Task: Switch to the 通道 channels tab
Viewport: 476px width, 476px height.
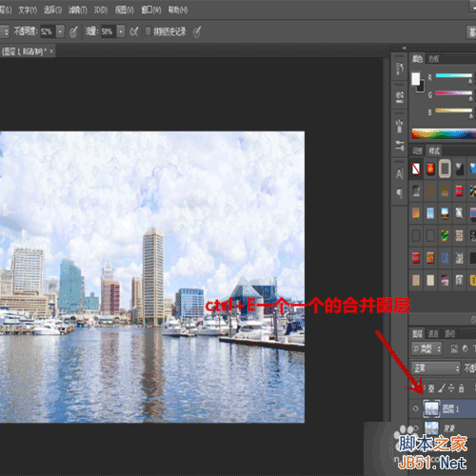Action: click(x=433, y=333)
